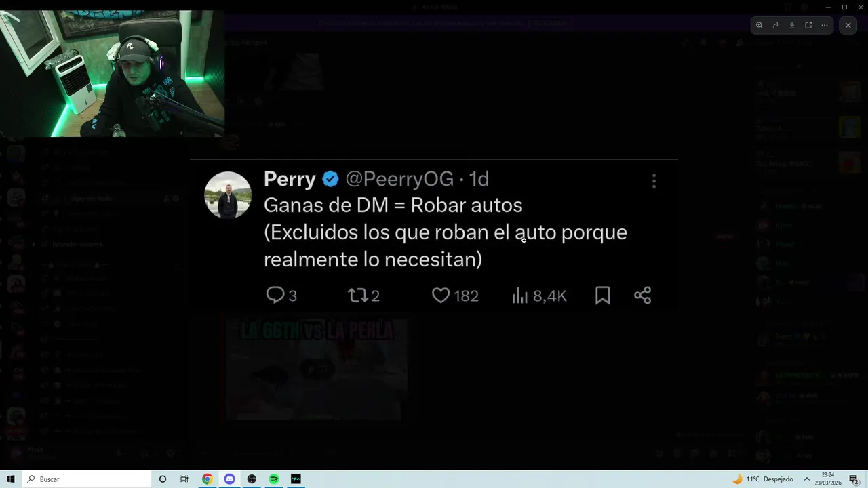Share the tweet using the share icon
The width and height of the screenshot is (868, 488).
pos(642,296)
